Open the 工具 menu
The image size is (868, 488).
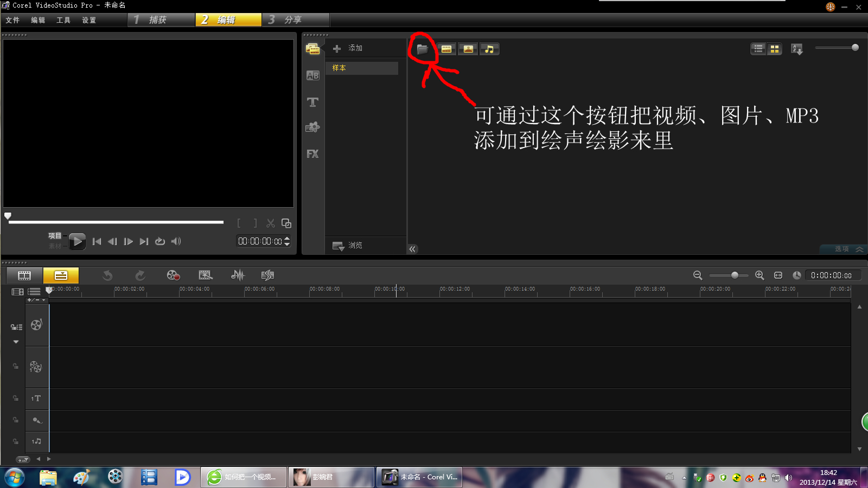click(x=63, y=20)
